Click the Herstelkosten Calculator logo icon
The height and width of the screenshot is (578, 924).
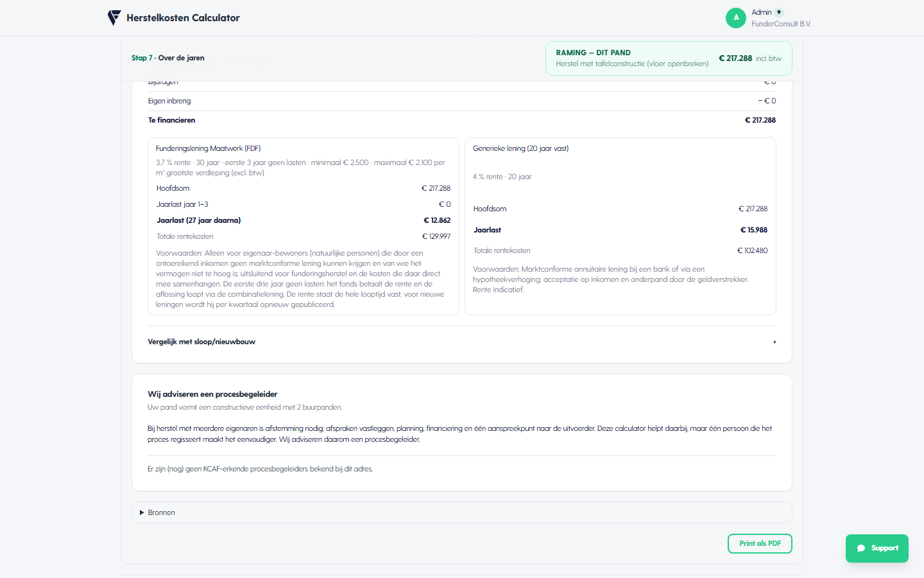(114, 18)
